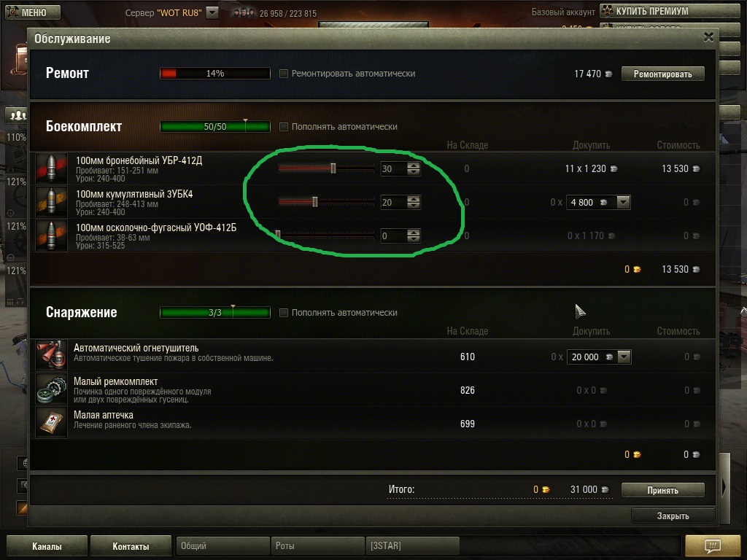Click the ЗУБК4 cumulative shell icon
Viewport: 747px width, 560px height.
[x=52, y=202]
